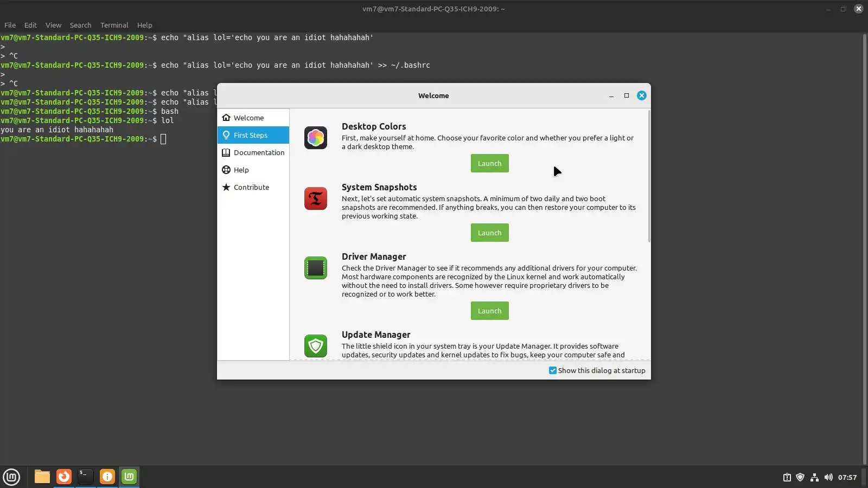The height and width of the screenshot is (488, 868).
Task: Open Update Manager shield in tray
Action: 800,477
